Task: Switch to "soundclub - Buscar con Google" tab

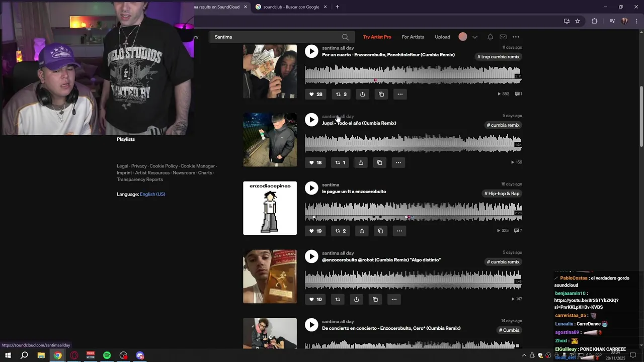Action: pos(291,7)
